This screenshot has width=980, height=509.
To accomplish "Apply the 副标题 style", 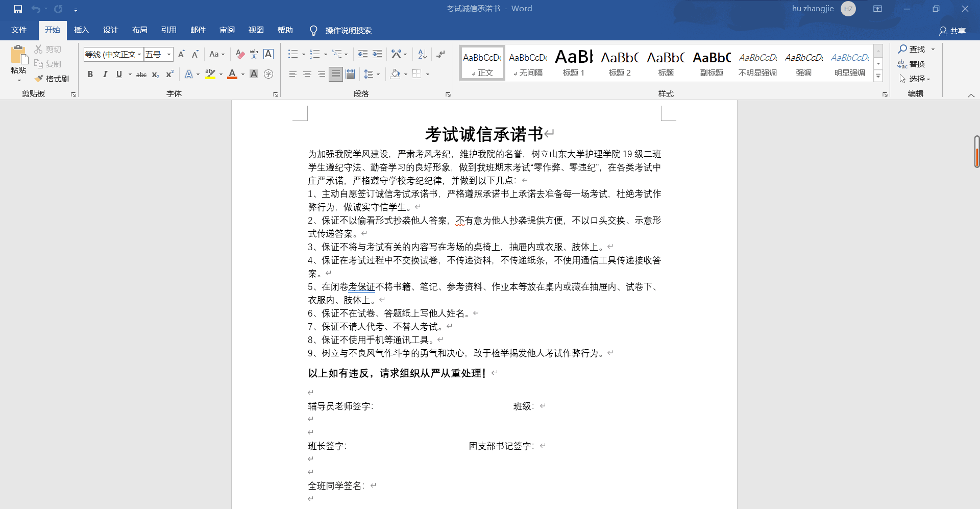I will tap(712, 62).
